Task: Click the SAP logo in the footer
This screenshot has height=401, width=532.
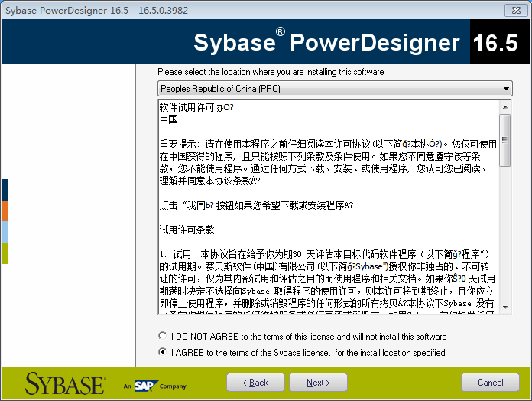Action: click(146, 386)
